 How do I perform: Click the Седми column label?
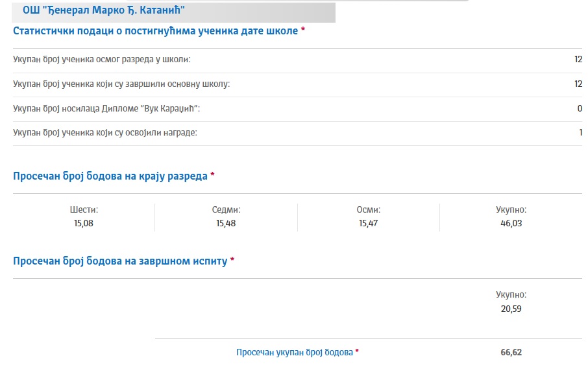pos(226,209)
